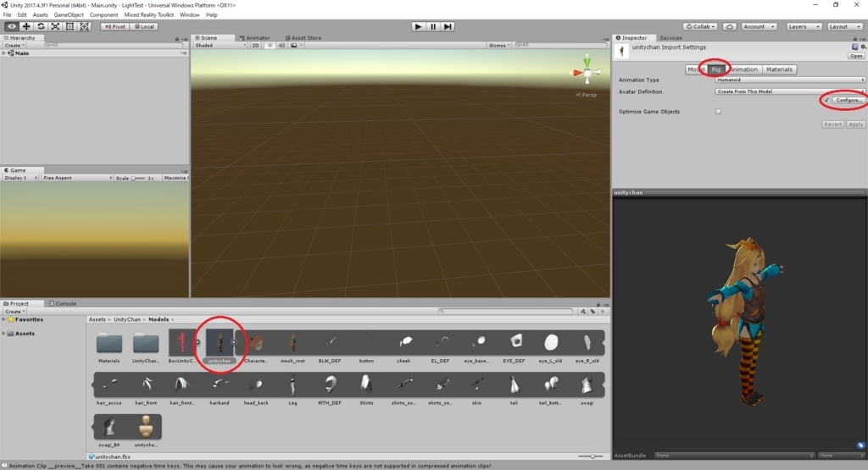Open the Mixed Reality Toolkit menu
The height and width of the screenshot is (470, 868).
click(x=148, y=15)
